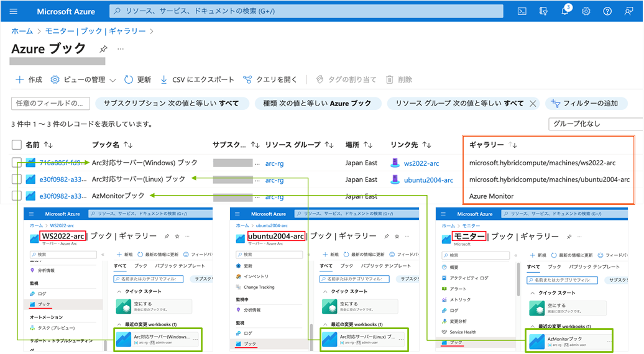644x354 pixels.
Task: Tick the checkbox for the Arc対応サーバー(Linux) ブック row
Action: pyautogui.click(x=16, y=179)
